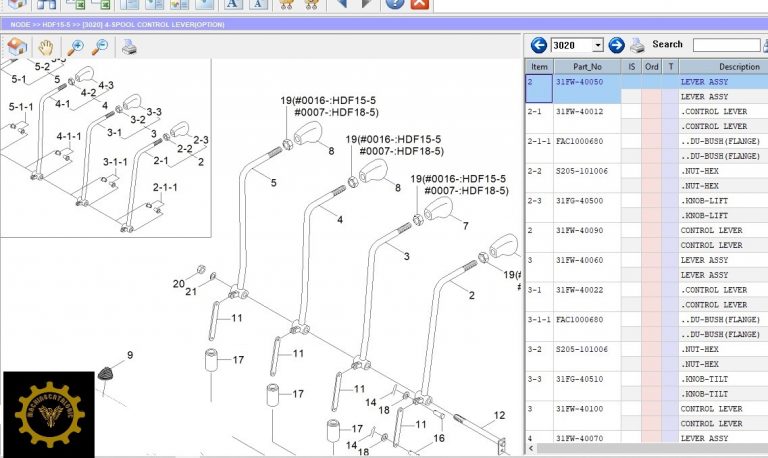Go to previous section with blue left arrow

pyautogui.click(x=539, y=45)
